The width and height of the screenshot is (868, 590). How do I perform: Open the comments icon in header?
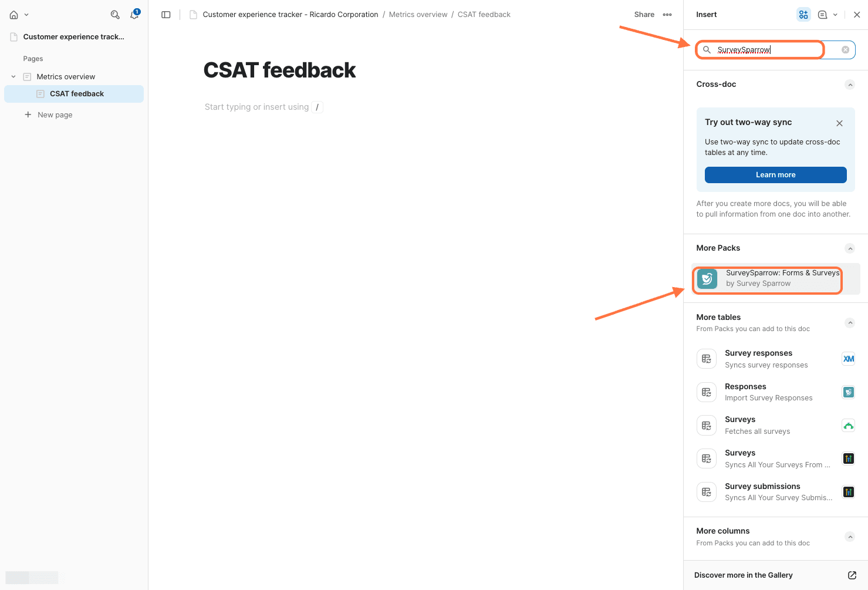click(822, 15)
